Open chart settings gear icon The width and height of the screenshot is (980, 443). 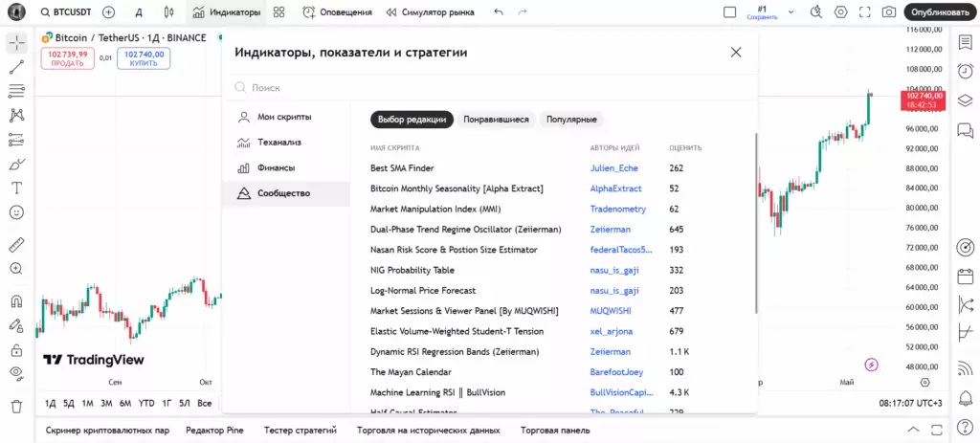pos(840,11)
